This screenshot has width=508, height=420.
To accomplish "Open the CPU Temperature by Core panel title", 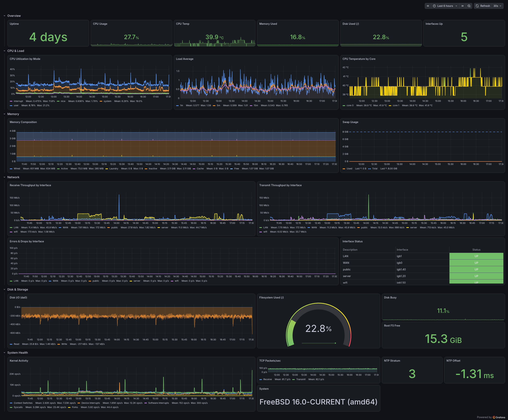I will pos(359,59).
